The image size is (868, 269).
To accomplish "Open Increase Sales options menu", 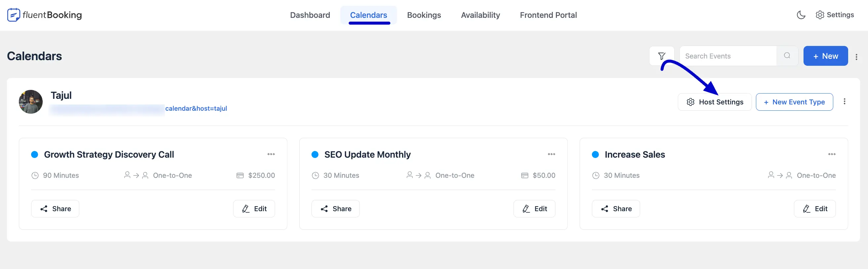I will 832,154.
